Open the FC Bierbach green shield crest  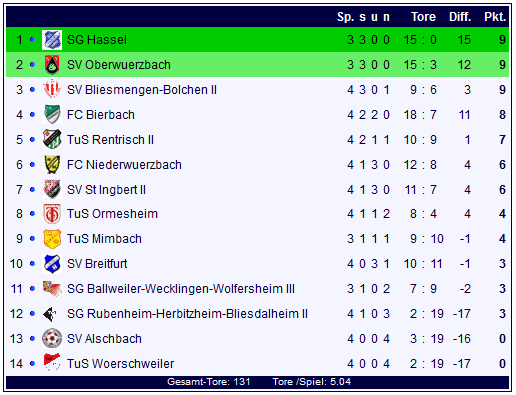tap(52, 114)
